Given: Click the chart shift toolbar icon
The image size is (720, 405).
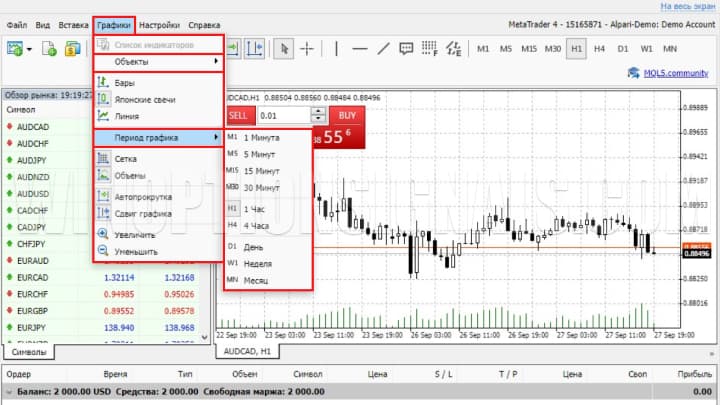Looking at the screenshot, I should (254, 48).
